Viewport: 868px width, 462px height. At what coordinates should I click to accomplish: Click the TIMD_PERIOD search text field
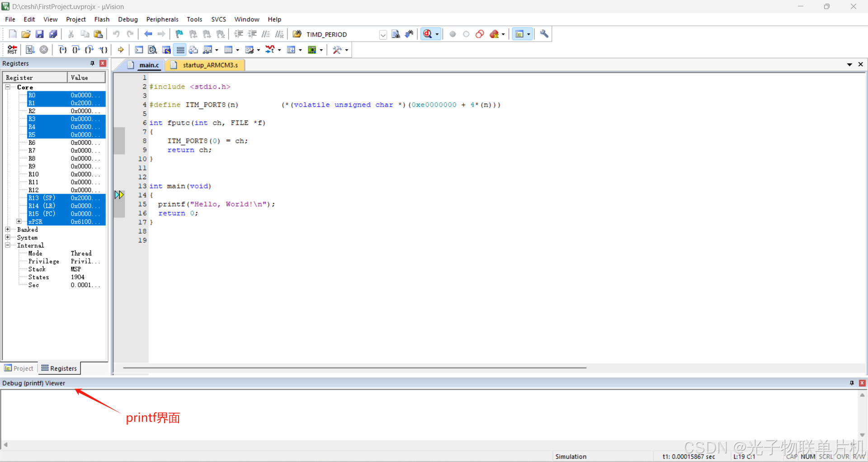[x=342, y=34]
